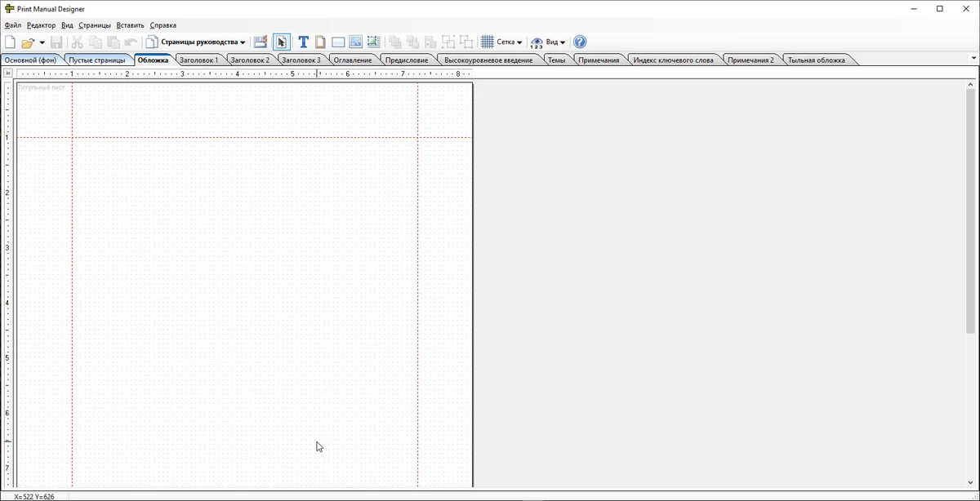Switch to the Примечания tab
The width and height of the screenshot is (980, 501).
pyautogui.click(x=599, y=60)
